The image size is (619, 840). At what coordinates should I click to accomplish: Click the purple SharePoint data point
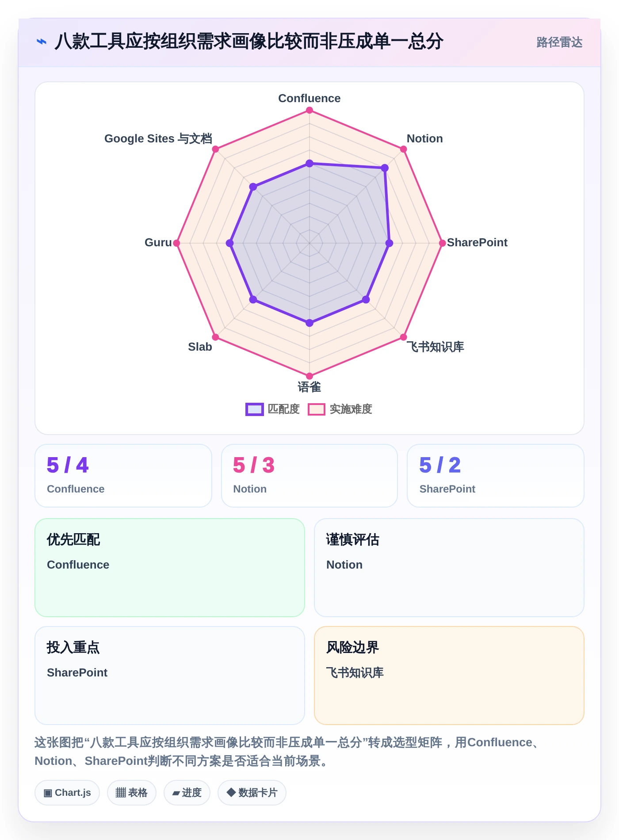click(389, 243)
